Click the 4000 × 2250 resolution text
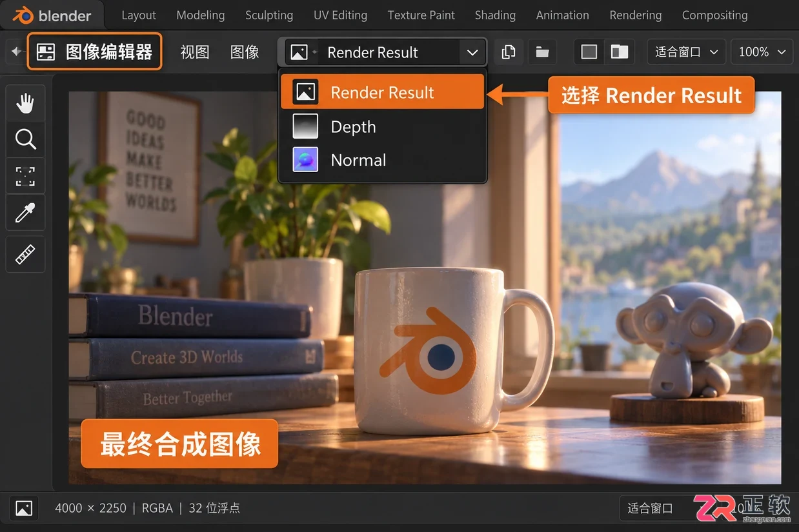Viewport: 799px width, 532px height. point(90,508)
